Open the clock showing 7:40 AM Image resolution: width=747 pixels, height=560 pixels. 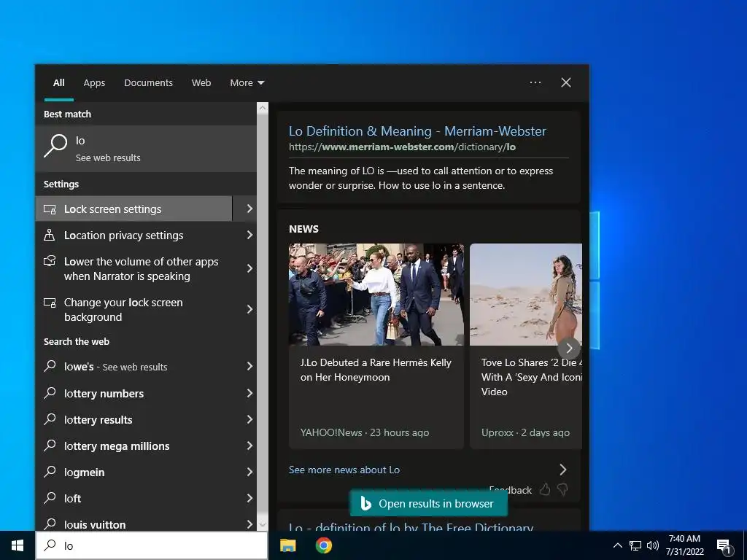684,545
